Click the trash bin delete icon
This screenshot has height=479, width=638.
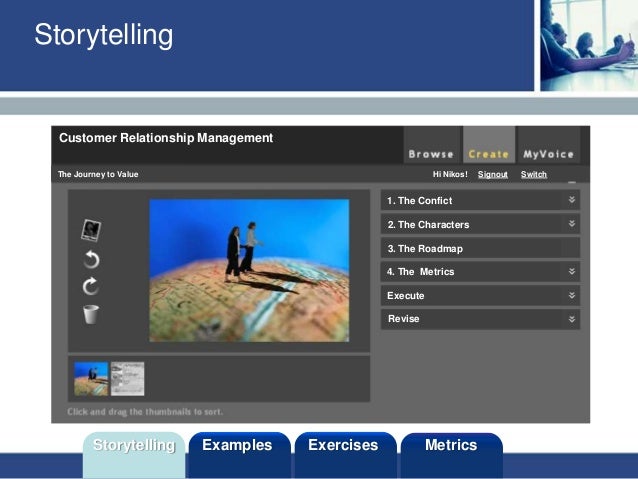tap(90, 314)
